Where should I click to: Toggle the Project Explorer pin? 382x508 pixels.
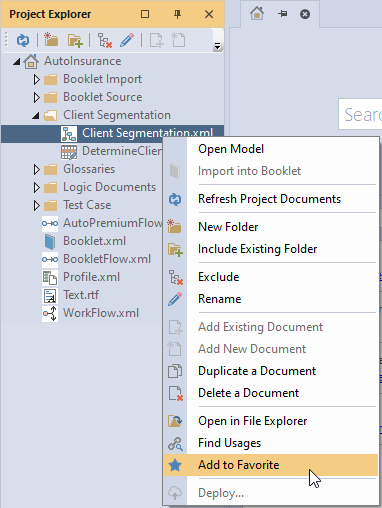point(177,14)
